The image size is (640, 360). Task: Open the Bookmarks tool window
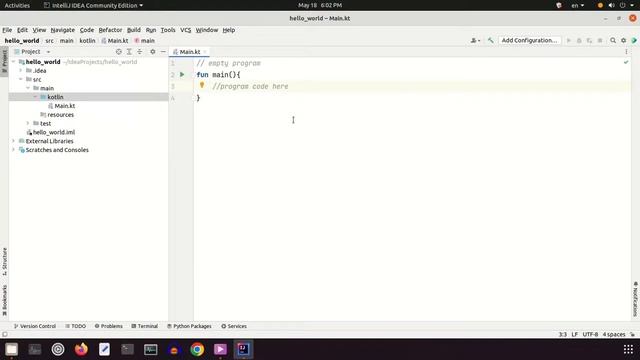pyautogui.click(x=4, y=300)
